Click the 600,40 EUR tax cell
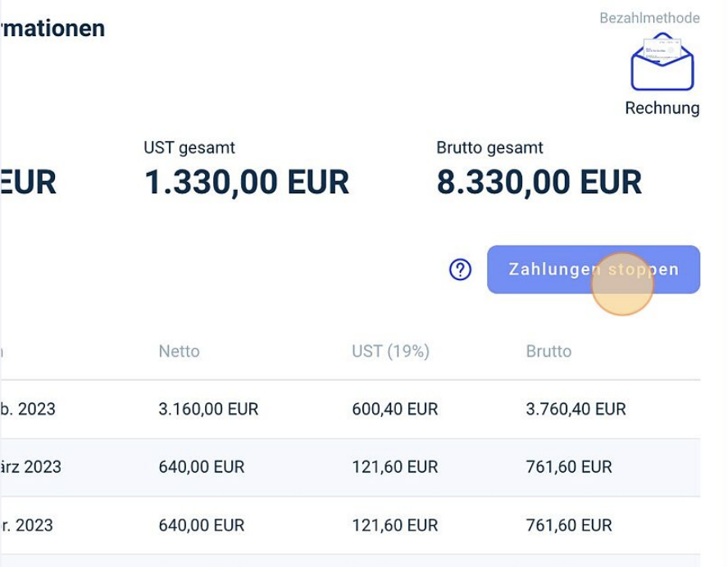Screen dimensions: 728x567 pos(395,409)
